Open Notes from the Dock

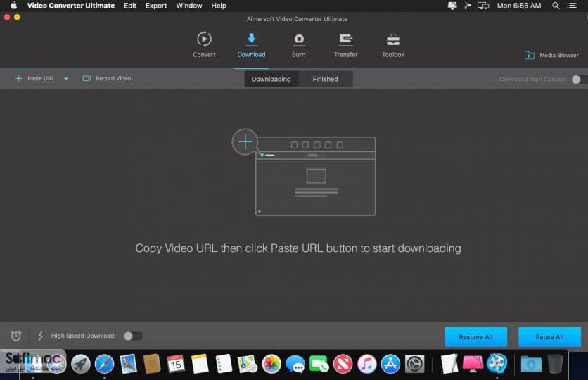coord(200,364)
